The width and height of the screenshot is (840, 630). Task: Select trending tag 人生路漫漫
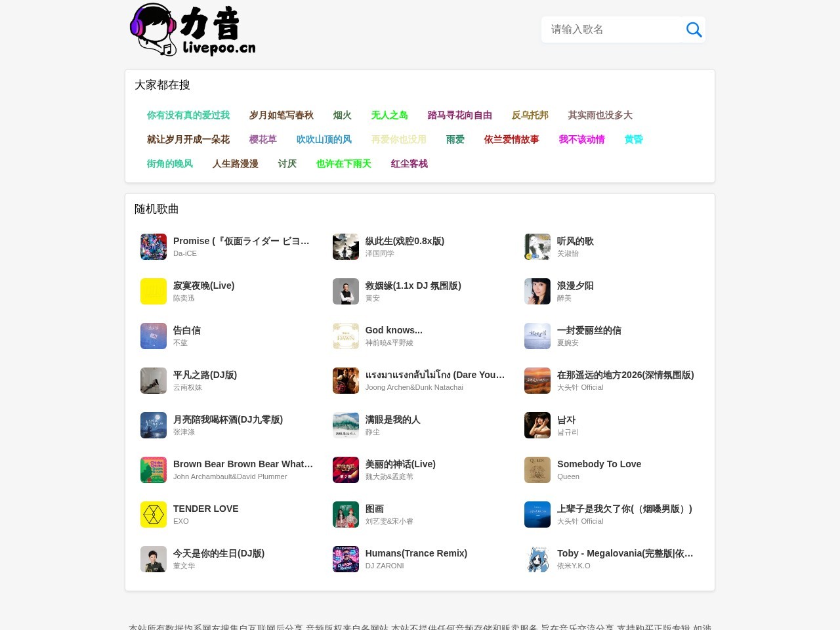236,163
